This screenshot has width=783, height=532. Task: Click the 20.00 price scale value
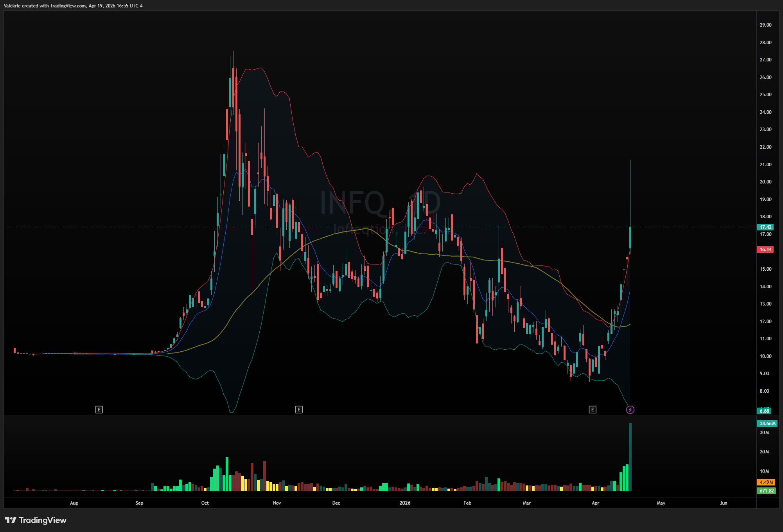[x=765, y=182]
